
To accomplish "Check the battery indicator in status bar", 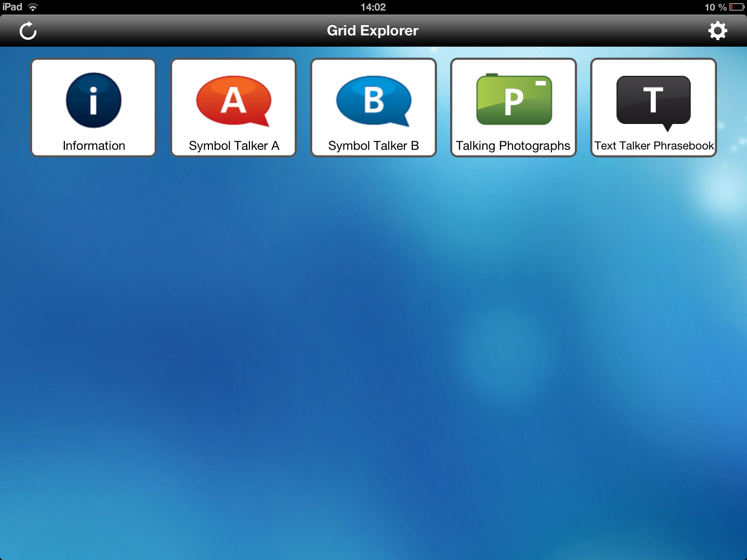I will (737, 7).
